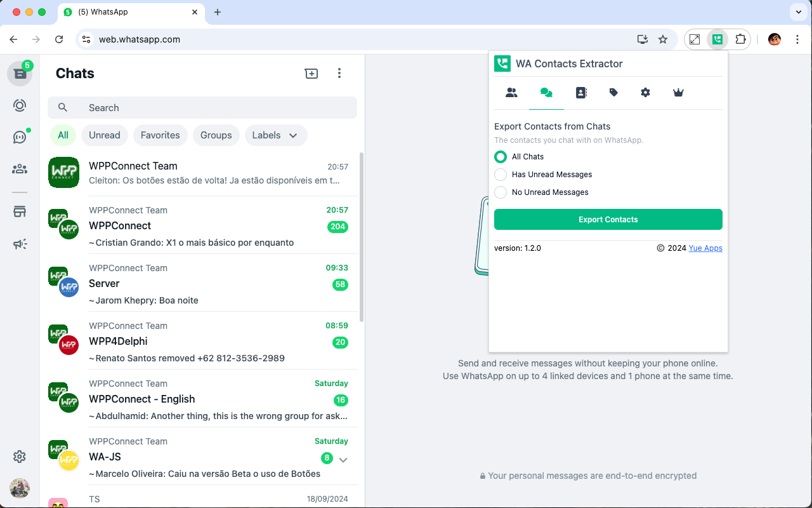
Task: Open the WPPConnect Team chat
Action: [x=202, y=173]
